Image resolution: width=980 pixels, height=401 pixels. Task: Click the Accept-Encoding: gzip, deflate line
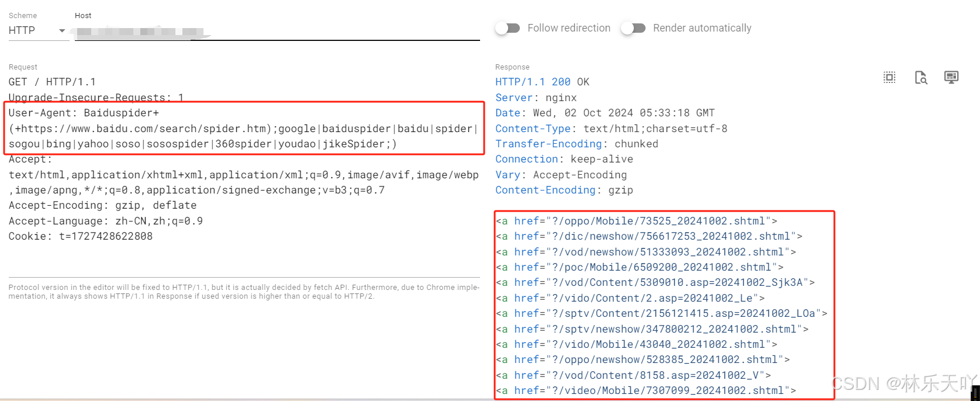pyautogui.click(x=102, y=205)
